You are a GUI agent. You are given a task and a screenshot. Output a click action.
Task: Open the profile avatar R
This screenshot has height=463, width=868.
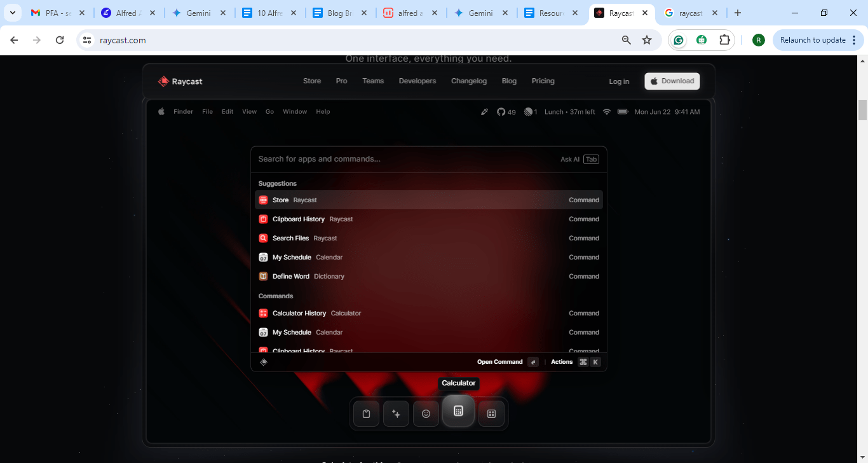(758, 40)
